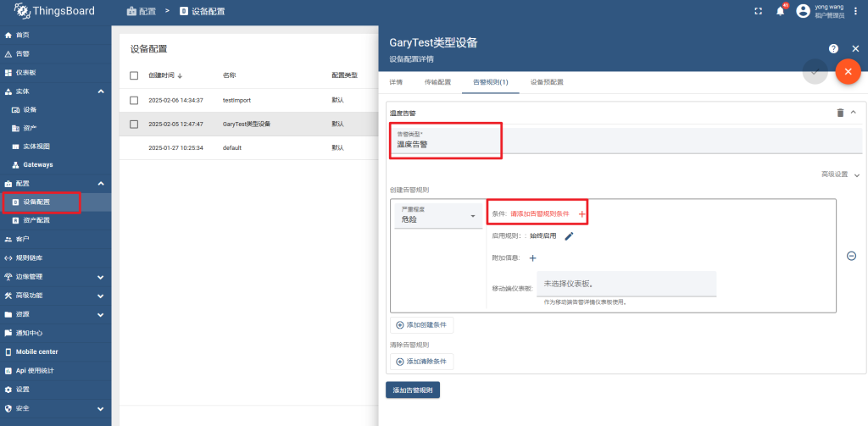Collapse the 配置 menu group
Image resolution: width=868 pixels, height=426 pixels.
click(101, 183)
